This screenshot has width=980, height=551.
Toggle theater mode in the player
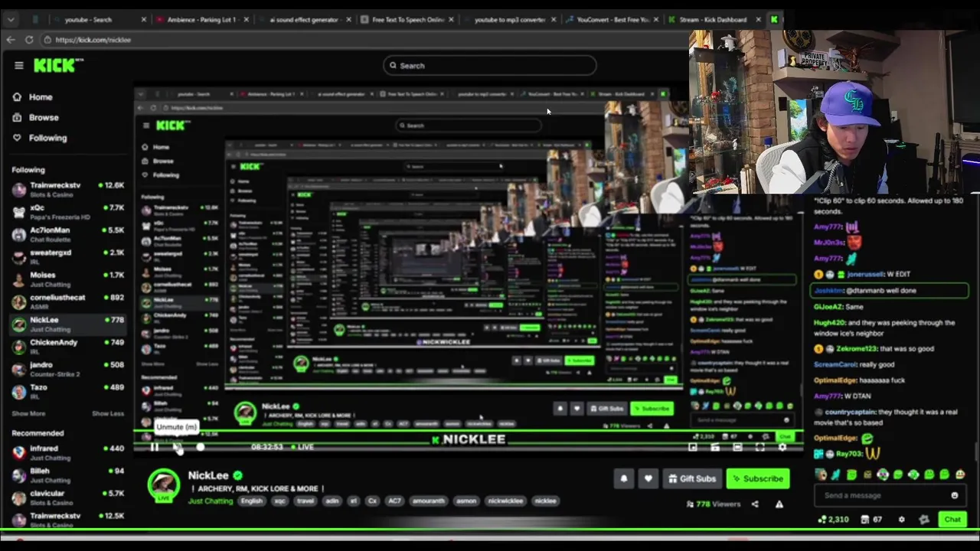(x=737, y=447)
